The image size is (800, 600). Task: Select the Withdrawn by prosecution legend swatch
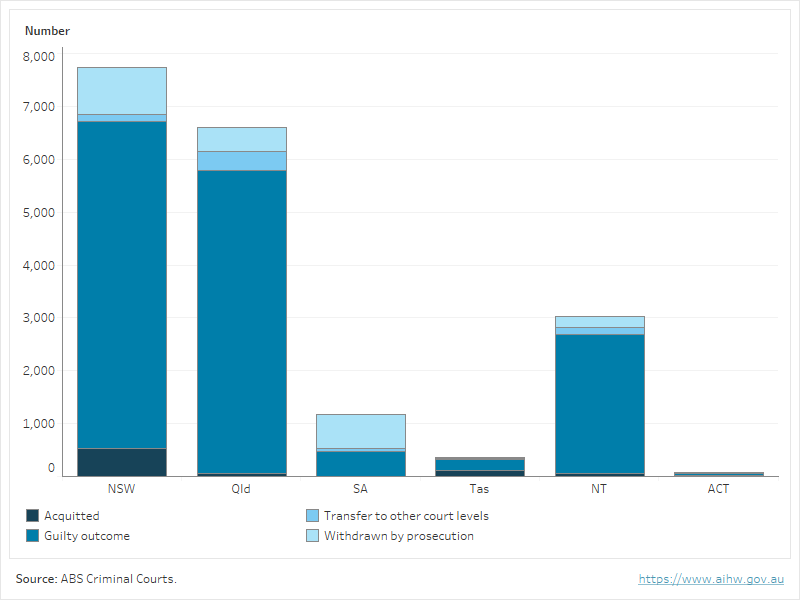(x=313, y=536)
